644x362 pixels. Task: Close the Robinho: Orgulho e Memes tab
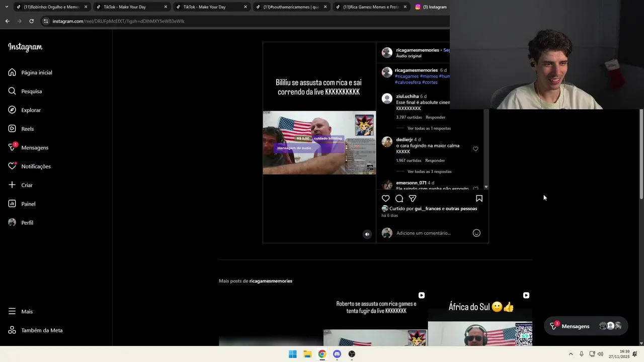86,7
